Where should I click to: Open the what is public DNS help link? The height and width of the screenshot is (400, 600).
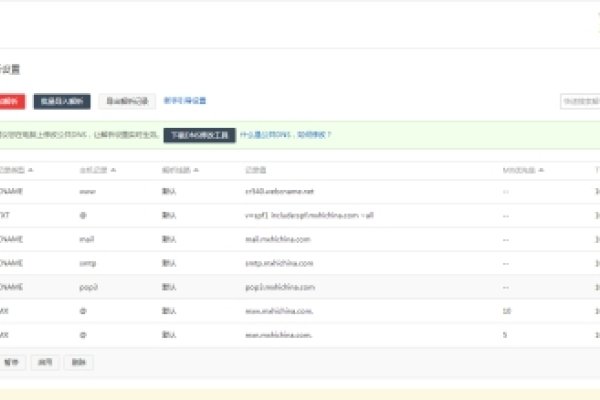[x=285, y=135]
